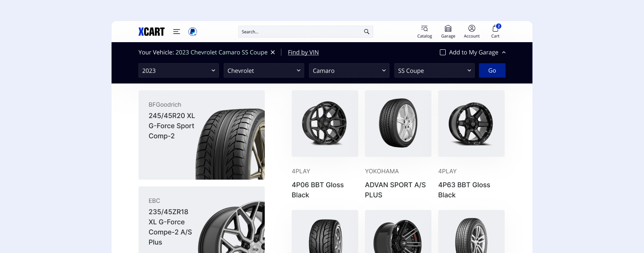Image resolution: width=644 pixels, height=253 pixels.
Task: Open the Camaro model dropdown
Action: click(x=349, y=70)
